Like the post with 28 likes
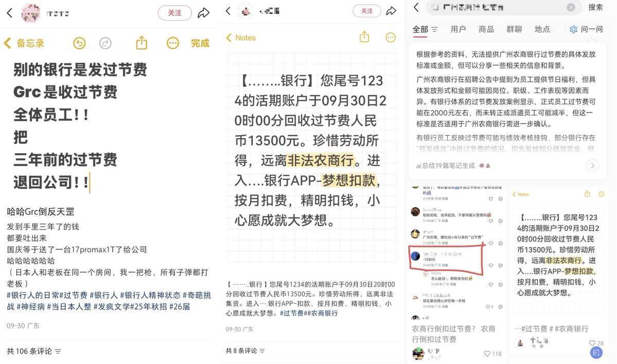 (596, 343)
